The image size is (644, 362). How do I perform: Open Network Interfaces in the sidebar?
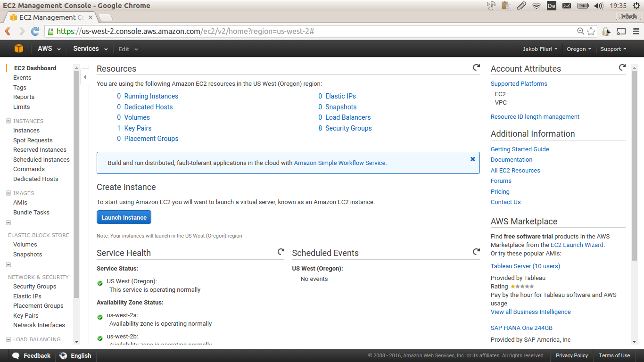(39, 325)
